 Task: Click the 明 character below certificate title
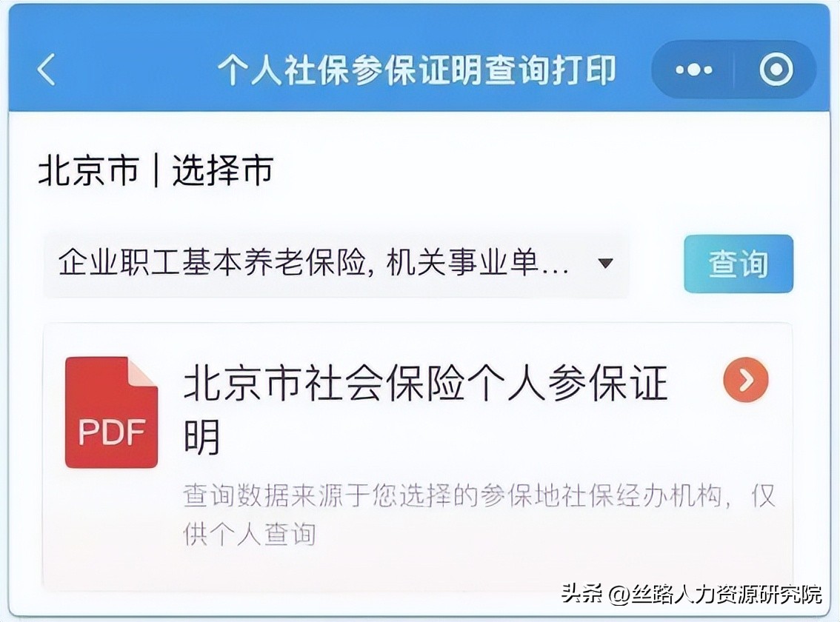(202, 437)
